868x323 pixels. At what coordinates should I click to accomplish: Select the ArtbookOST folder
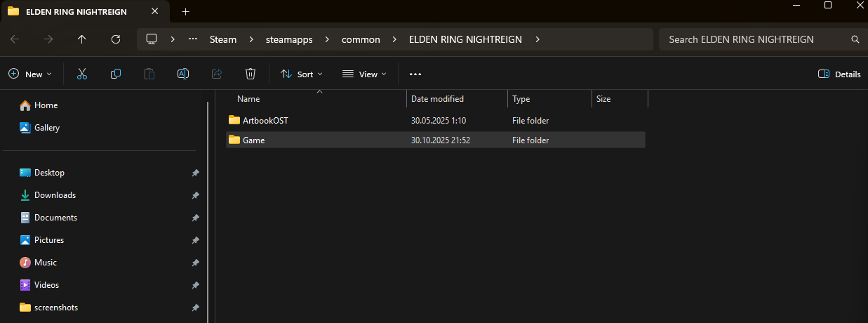pos(265,121)
